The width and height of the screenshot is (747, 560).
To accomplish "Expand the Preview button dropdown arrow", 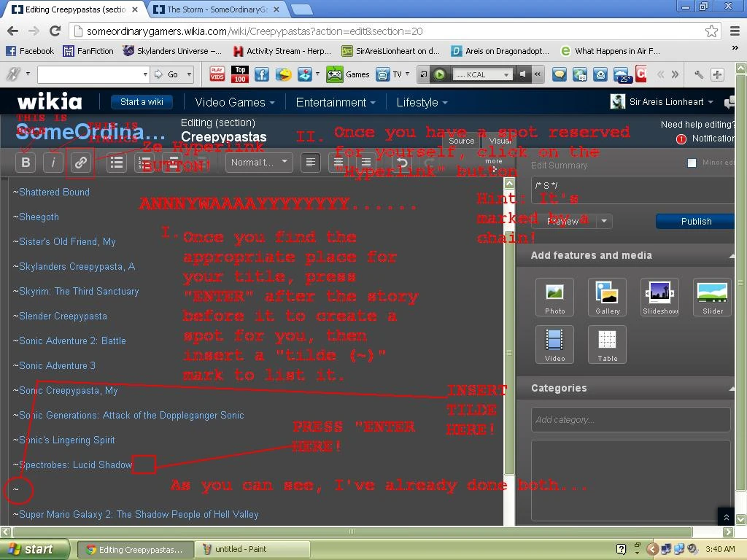I will 604,221.
